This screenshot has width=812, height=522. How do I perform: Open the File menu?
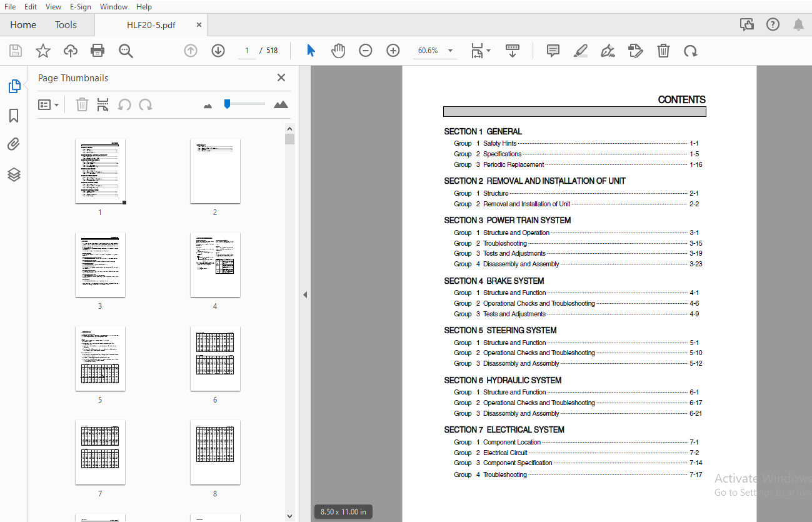click(10, 6)
